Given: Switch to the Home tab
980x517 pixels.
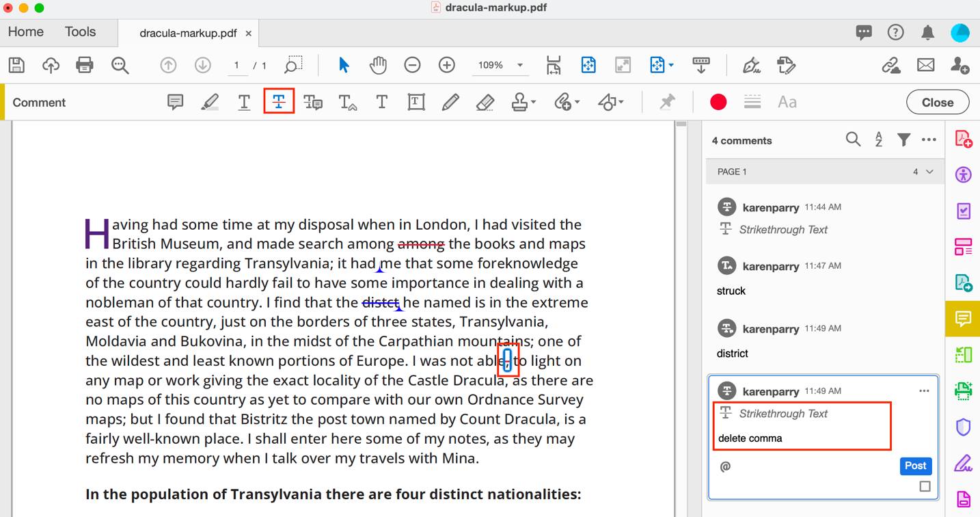Looking at the screenshot, I should pos(26,32).
